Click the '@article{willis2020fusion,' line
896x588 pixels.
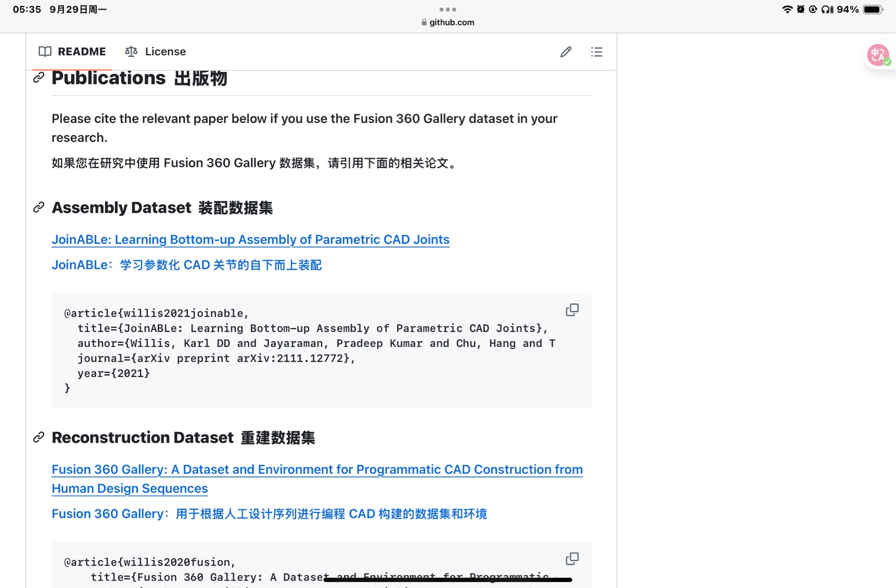(150, 562)
